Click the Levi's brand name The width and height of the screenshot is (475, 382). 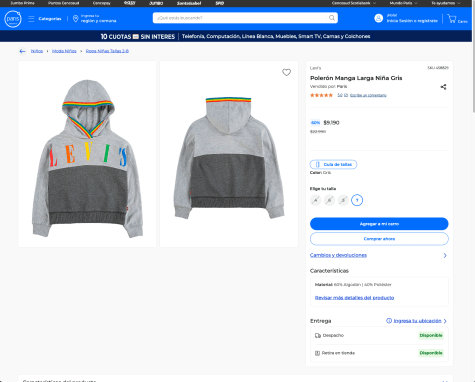(x=315, y=68)
